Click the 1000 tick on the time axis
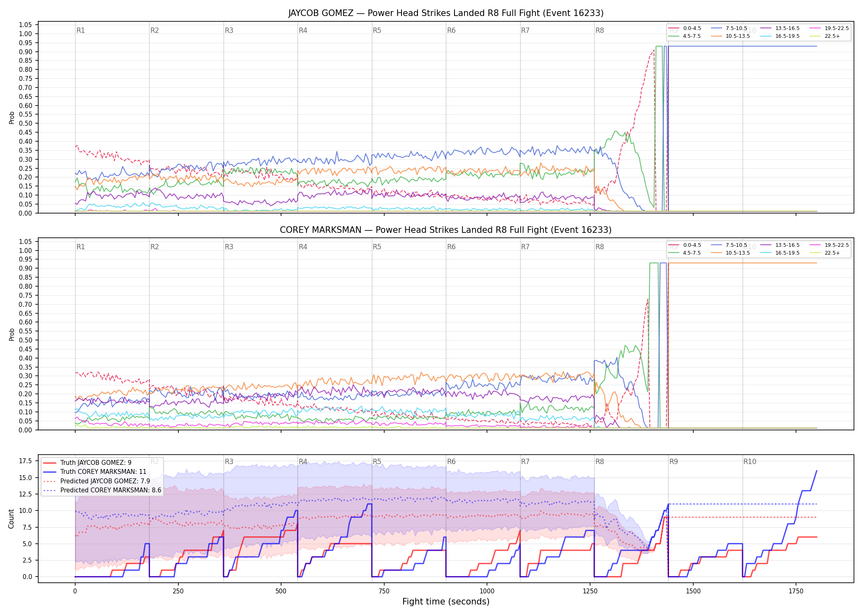This screenshot has width=863, height=616. pyautogui.click(x=487, y=591)
